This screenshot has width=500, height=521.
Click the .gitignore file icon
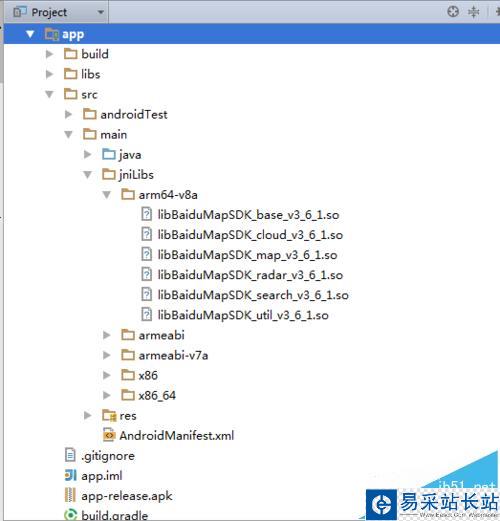[70, 455]
